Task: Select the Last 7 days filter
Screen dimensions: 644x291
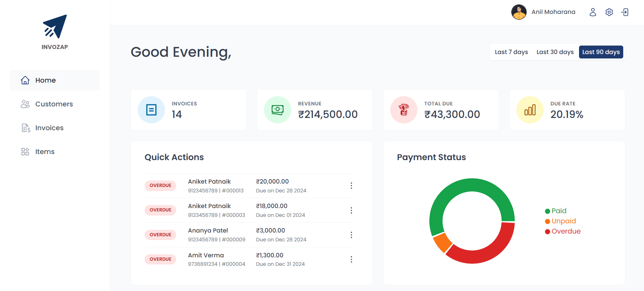Action: point(511,52)
